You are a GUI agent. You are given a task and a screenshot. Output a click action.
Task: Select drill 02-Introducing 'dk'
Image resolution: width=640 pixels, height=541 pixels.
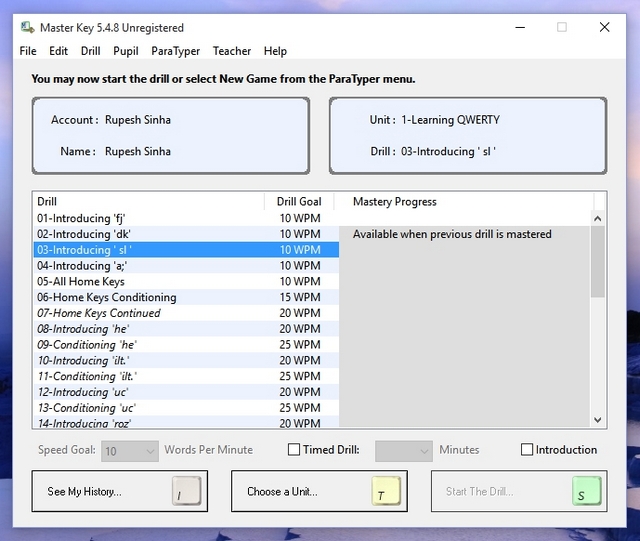(186, 234)
